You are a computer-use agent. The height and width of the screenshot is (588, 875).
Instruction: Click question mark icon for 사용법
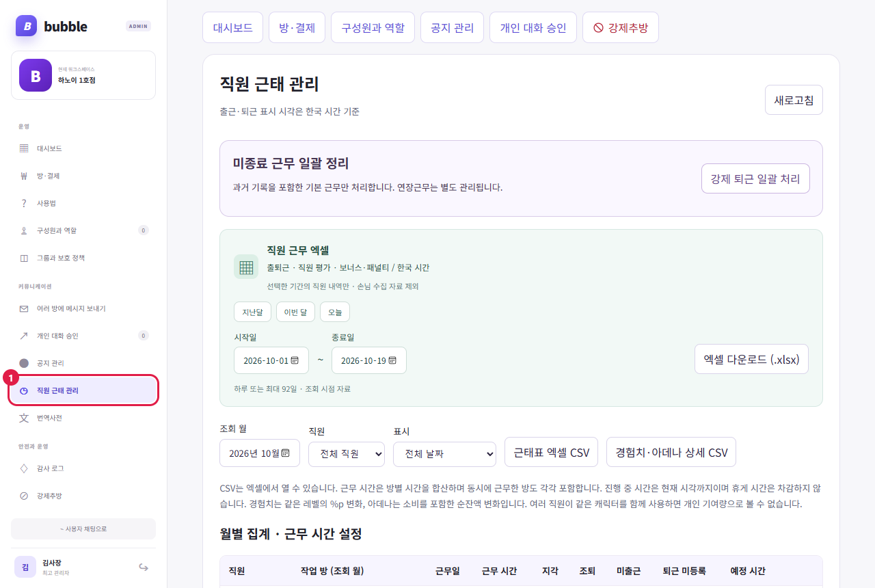pyautogui.click(x=24, y=203)
